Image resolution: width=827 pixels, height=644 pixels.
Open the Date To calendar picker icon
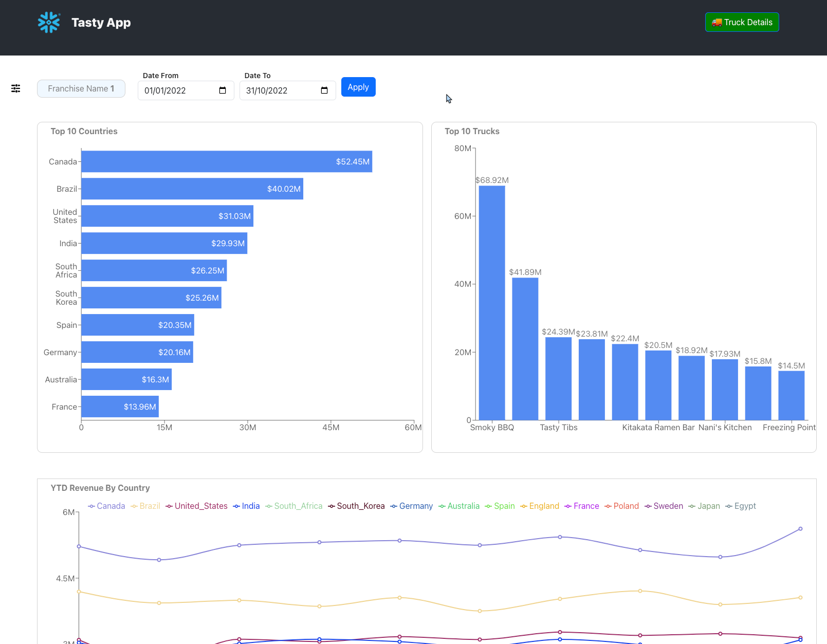[324, 90]
